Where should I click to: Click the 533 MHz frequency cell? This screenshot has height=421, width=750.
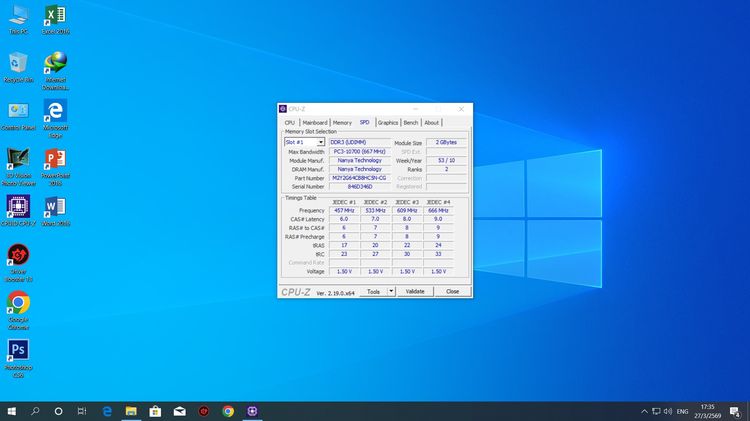click(x=375, y=210)
